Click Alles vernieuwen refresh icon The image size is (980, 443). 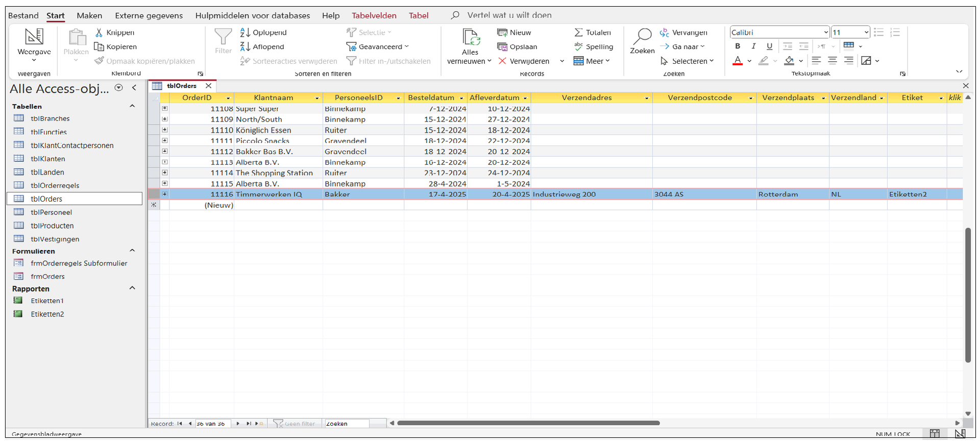click(x=471, y=37)
